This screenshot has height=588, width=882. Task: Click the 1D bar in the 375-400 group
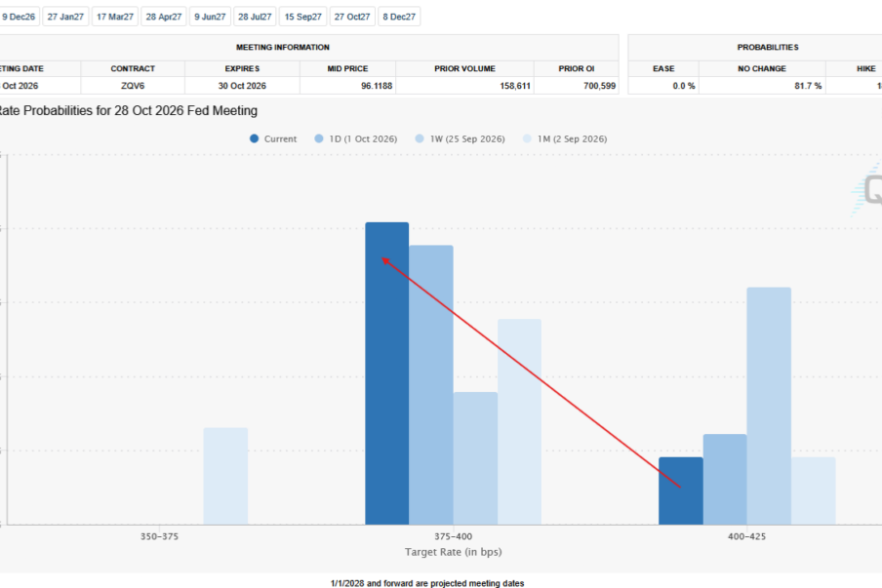[x=431, y=385]
